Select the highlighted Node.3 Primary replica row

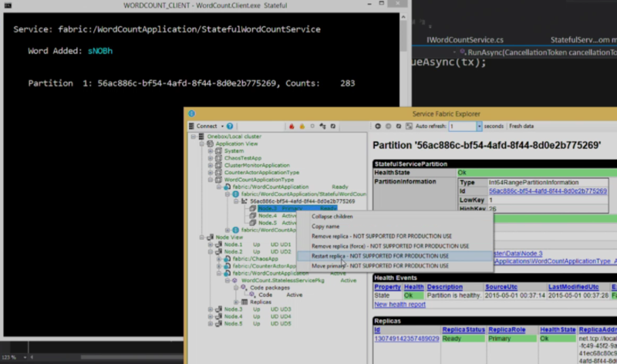pos(297,208)
